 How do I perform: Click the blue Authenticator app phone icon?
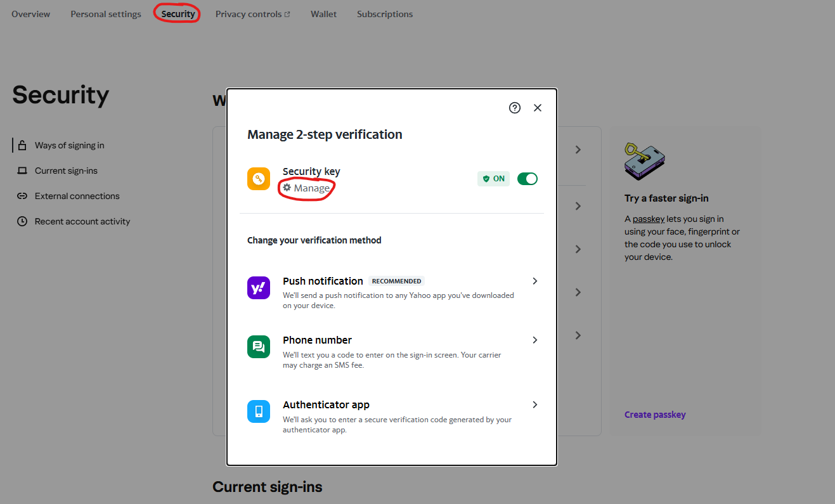pyautogui.click(x=259, y=411)
